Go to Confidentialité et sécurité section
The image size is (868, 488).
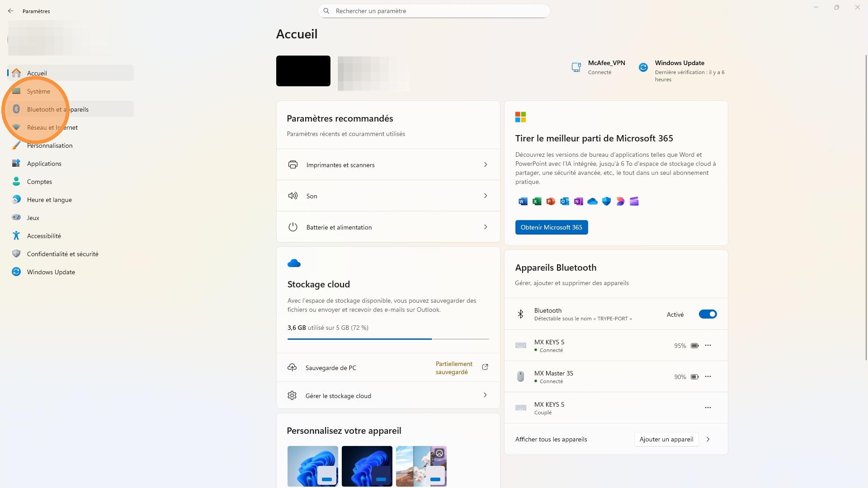click(x=62, y=254)
